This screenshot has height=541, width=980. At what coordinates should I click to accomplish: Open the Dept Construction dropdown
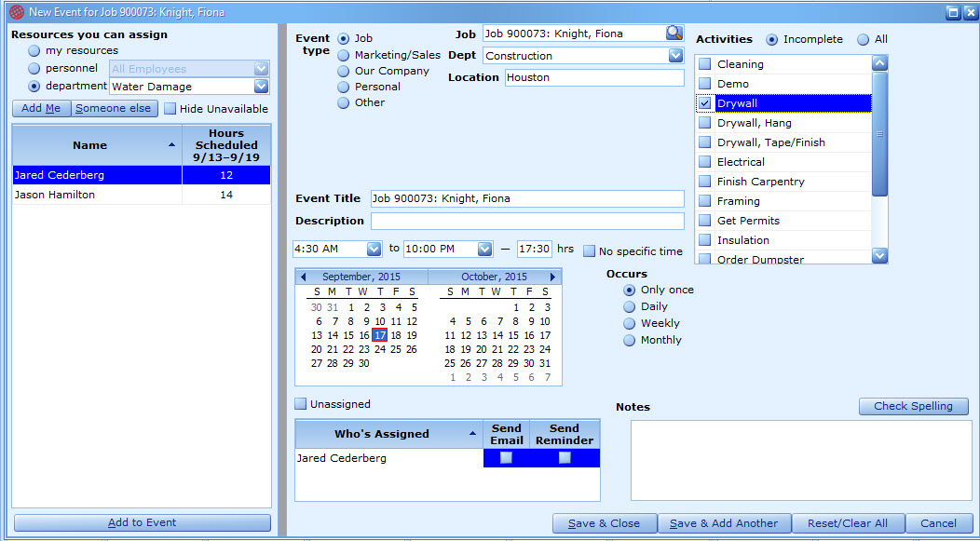click(675, 56)
